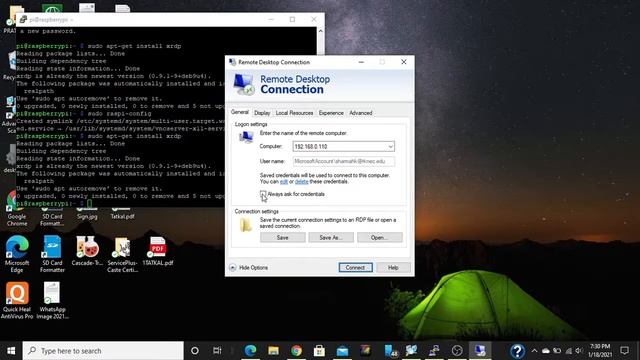Switch to the Display tab
This screenshot has width=640, height=360.
click(262, 113)
